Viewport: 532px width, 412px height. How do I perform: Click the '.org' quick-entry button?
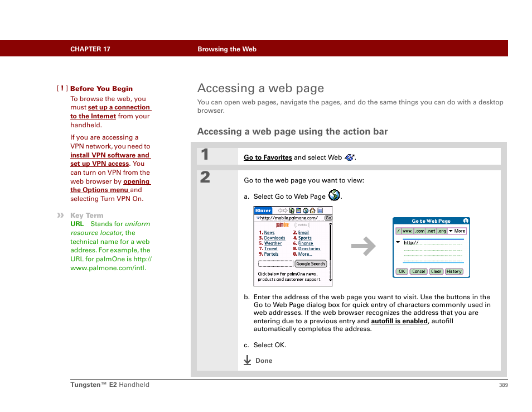(442, 231)
